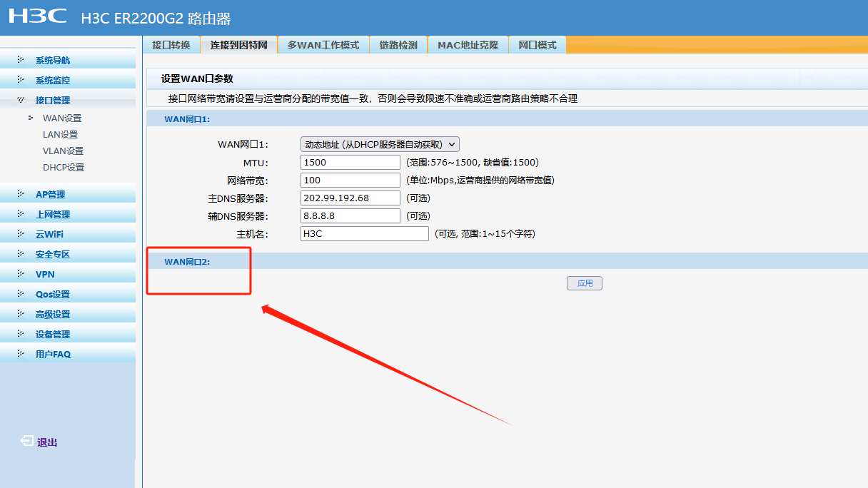Image resolution: width=868 pixels, height=488 pixels.
Task: Click the arrow icon beside 接口管理
Action: tap(21, 100)
